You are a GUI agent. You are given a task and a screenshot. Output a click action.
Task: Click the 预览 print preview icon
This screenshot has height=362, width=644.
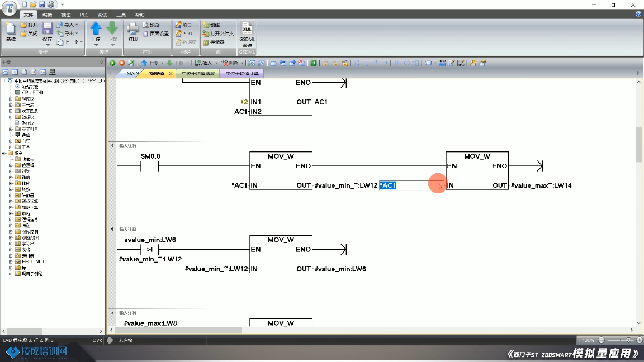(151, 25)
